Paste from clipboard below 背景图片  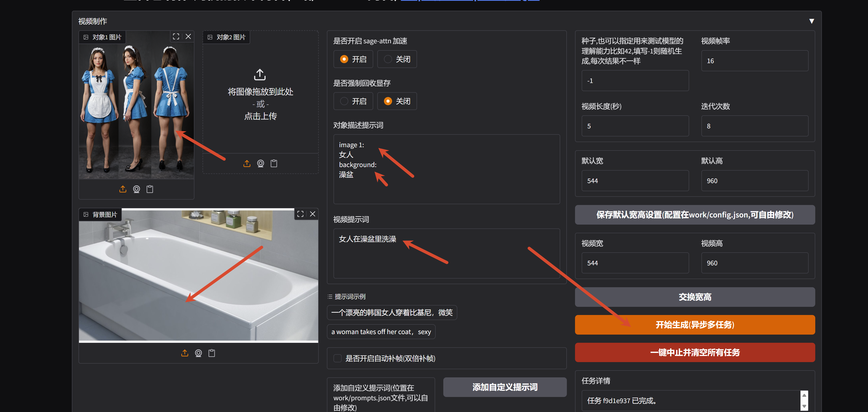212,353
